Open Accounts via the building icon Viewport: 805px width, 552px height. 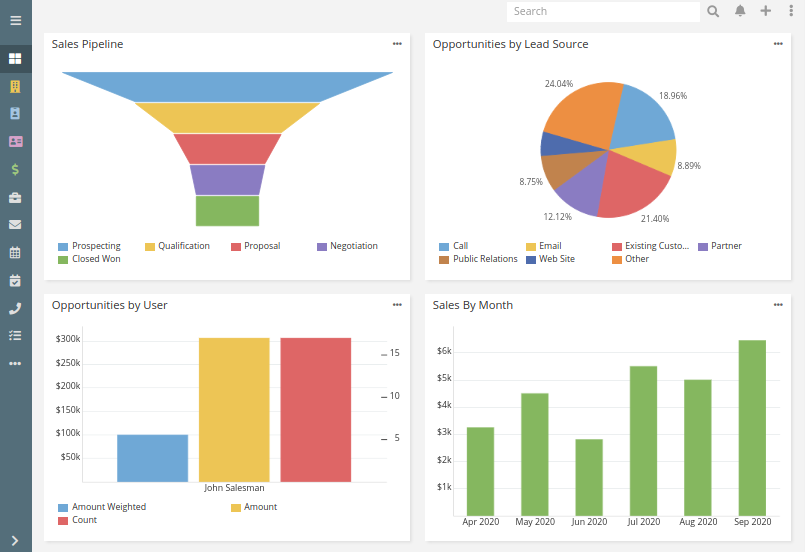click(15, 86)
